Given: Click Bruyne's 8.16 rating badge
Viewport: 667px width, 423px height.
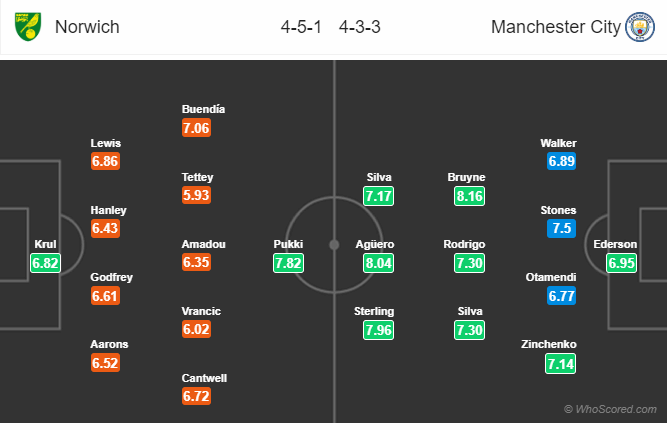Looking at the screenshot, I should [x=469, y=196].
